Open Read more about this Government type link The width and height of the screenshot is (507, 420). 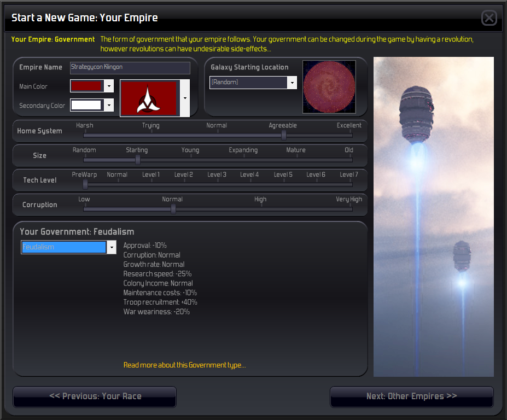pyautogui.click(x=185, y=365)
